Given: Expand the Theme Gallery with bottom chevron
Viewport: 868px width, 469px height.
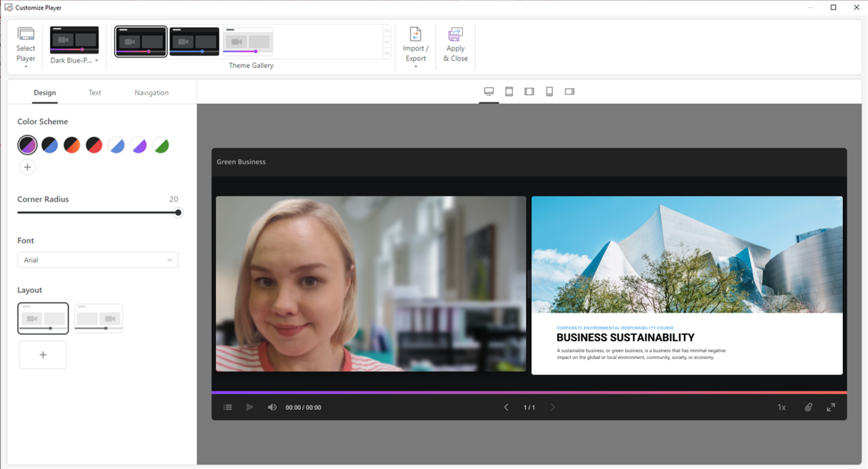Looking at the screenshot, I should pos(386,54).
